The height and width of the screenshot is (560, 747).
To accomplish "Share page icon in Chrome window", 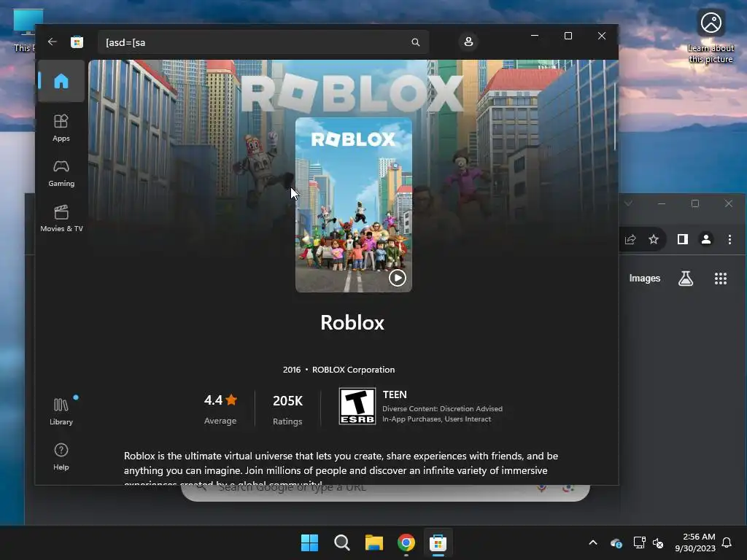I will click(630, 239).
